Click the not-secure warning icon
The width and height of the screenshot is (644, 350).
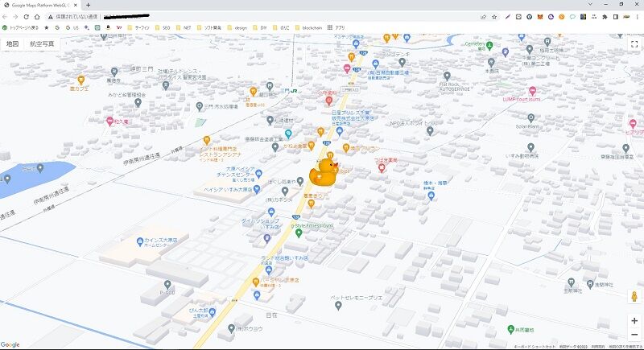pos(50,17)
